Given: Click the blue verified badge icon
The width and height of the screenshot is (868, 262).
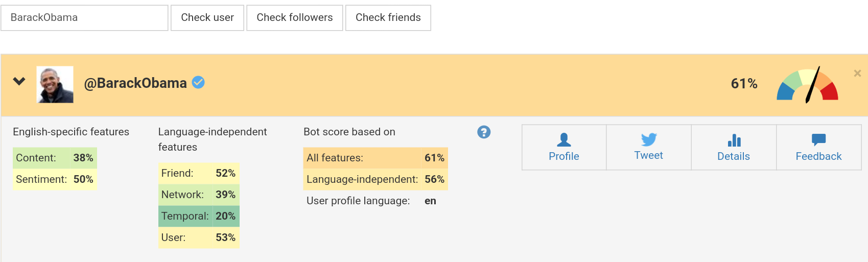Looking at the screenshot, I should point(198,82).
